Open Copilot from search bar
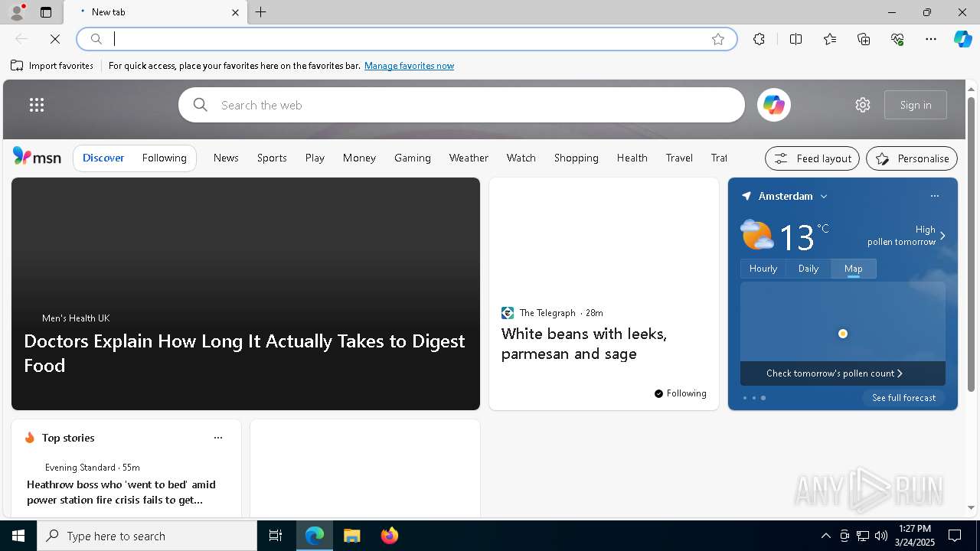This screenshot has height=551, width=980. pyautogui.click(x=773, y=105)
